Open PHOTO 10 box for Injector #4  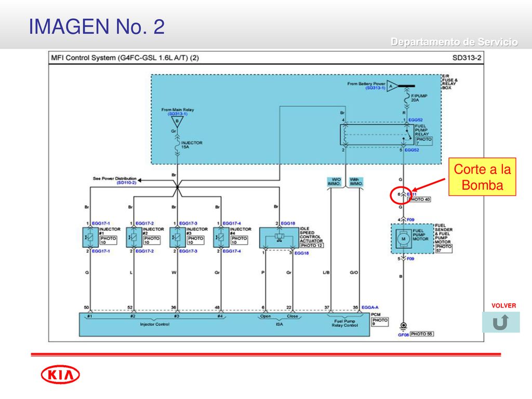(x=239, y=240)
